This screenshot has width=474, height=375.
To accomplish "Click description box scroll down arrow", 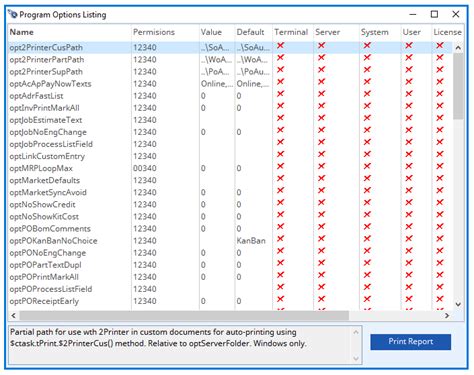I will coord(356,359).
